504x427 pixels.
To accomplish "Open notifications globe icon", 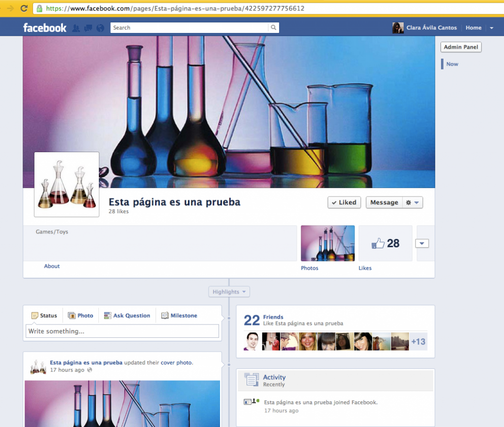I will click(100, 28).
